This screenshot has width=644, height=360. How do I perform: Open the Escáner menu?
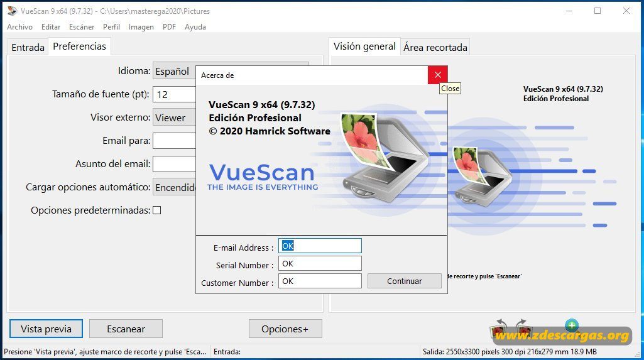[x=82, y=26]
